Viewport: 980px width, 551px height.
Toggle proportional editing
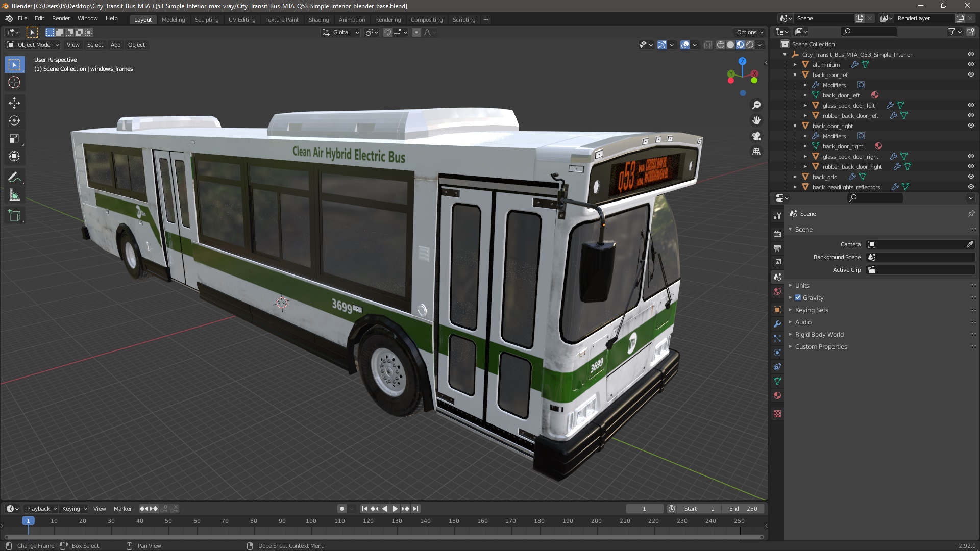pyautogui.click(x=416, y=32)
